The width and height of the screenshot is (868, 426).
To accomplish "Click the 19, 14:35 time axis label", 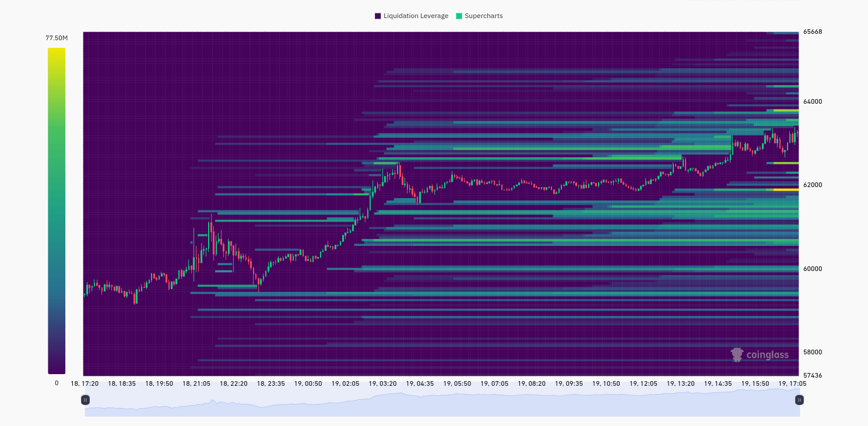I will (718, 383).
